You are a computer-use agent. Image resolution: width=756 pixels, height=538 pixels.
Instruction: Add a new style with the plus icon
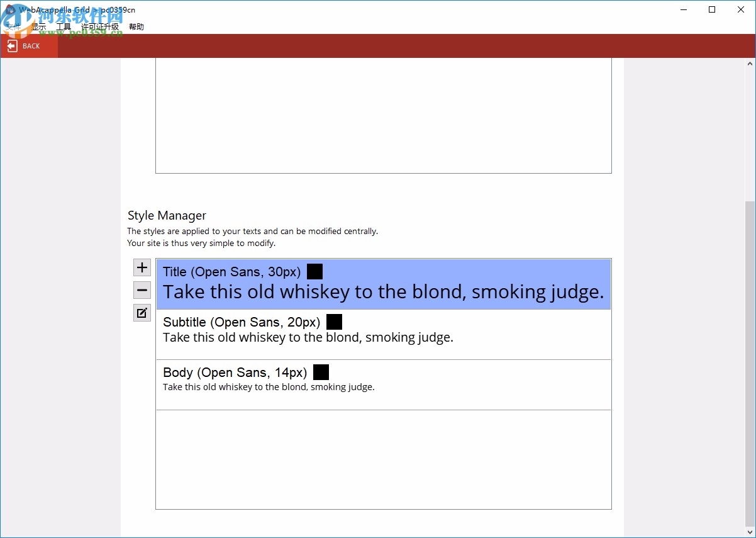click(142, 267)
